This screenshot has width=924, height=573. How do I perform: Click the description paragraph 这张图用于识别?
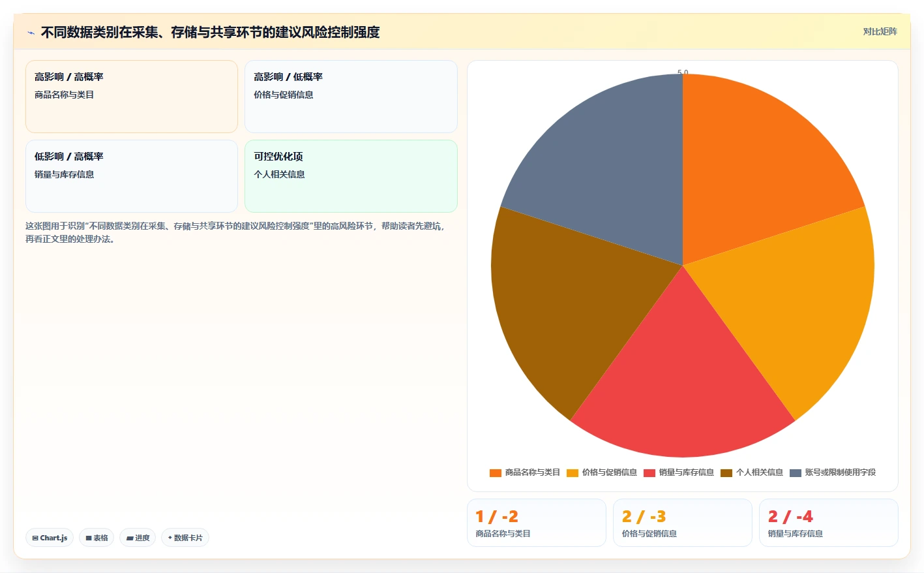coord(235,232)
